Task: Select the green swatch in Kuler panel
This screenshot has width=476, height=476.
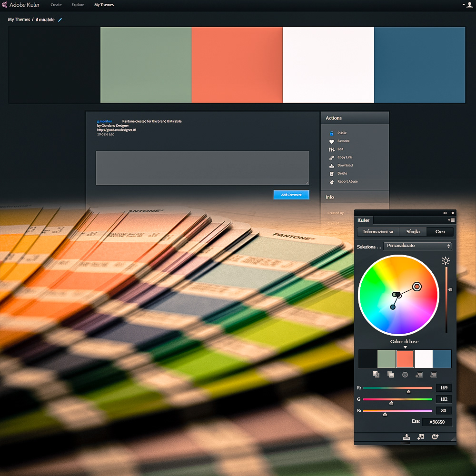Action: click(x=386, y=359)
